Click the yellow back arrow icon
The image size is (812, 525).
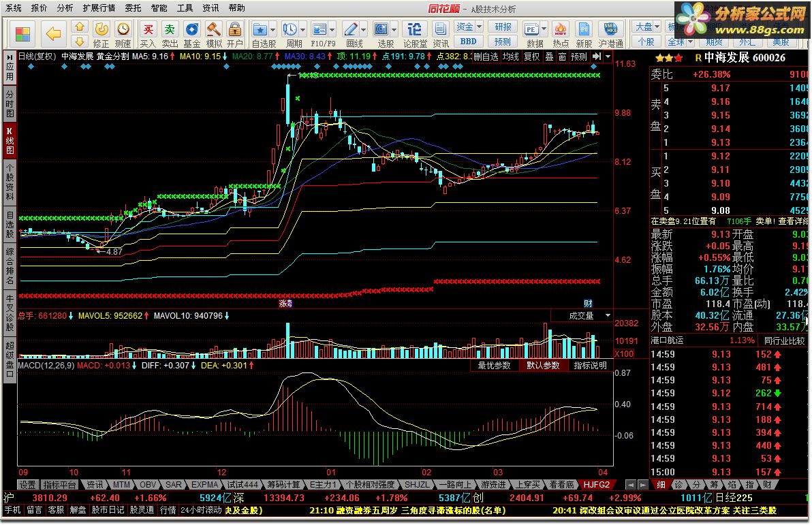pyautogui.click(x=53, y=34)
